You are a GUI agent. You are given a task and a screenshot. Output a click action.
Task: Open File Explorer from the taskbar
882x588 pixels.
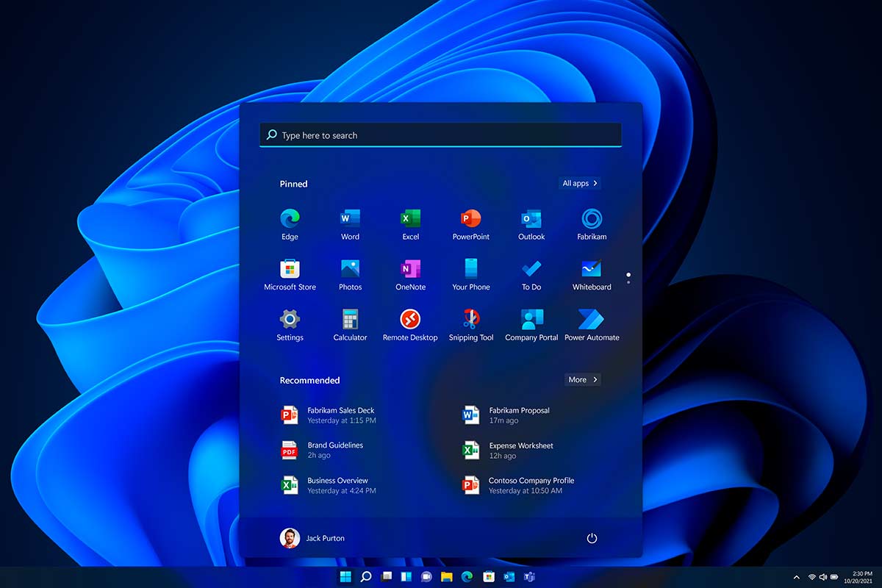446,577
